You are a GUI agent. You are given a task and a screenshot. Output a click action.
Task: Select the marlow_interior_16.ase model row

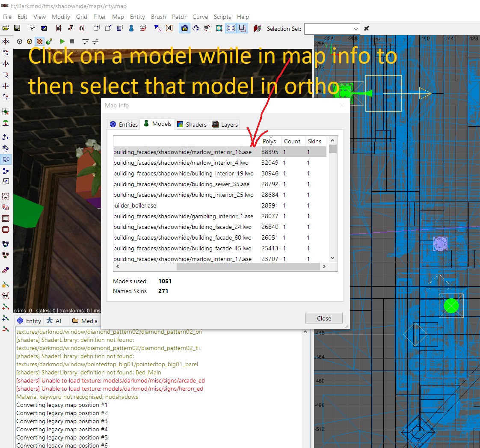(x=183, y=152)
